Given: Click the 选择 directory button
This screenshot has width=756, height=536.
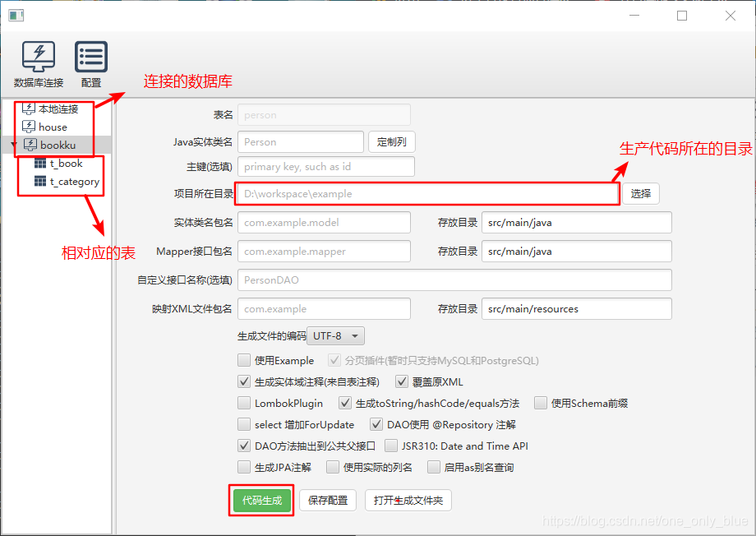Looking at the screenshot, I should (x=640, y=193).
